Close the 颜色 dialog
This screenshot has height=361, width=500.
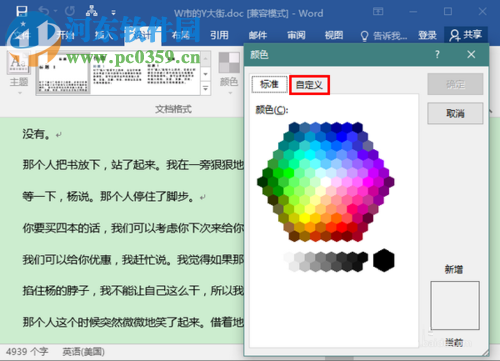471,54
